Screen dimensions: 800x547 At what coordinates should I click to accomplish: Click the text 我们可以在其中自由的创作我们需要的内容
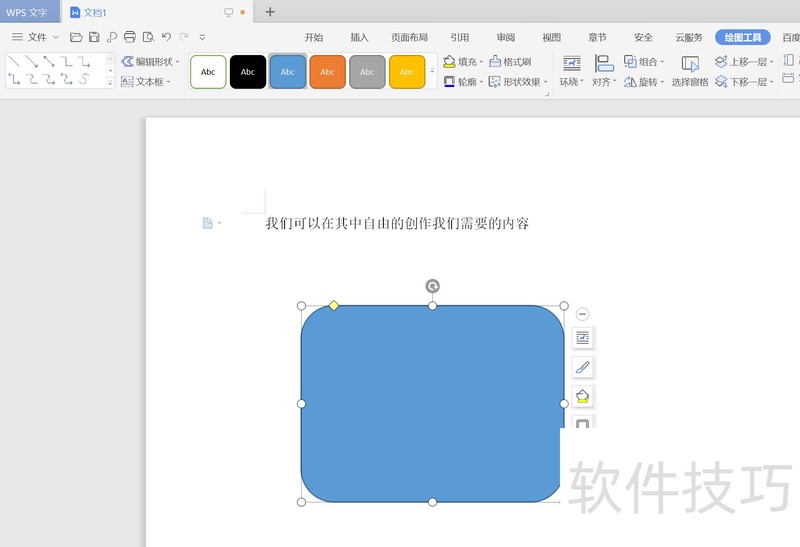coord(397,223)
